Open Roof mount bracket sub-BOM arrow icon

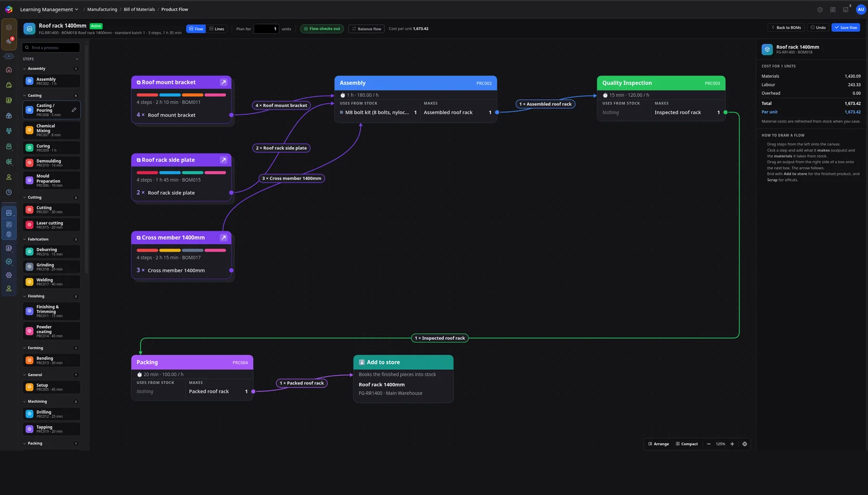pos(223,82)
